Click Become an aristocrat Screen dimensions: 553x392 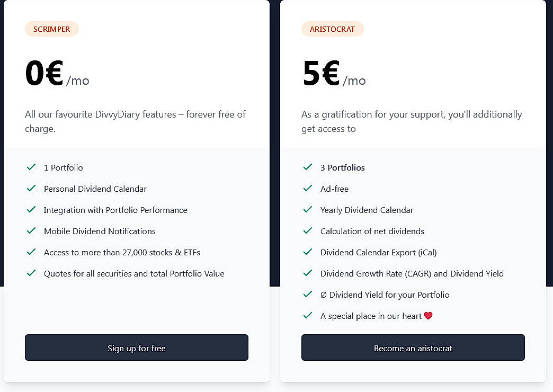[413, 348]
